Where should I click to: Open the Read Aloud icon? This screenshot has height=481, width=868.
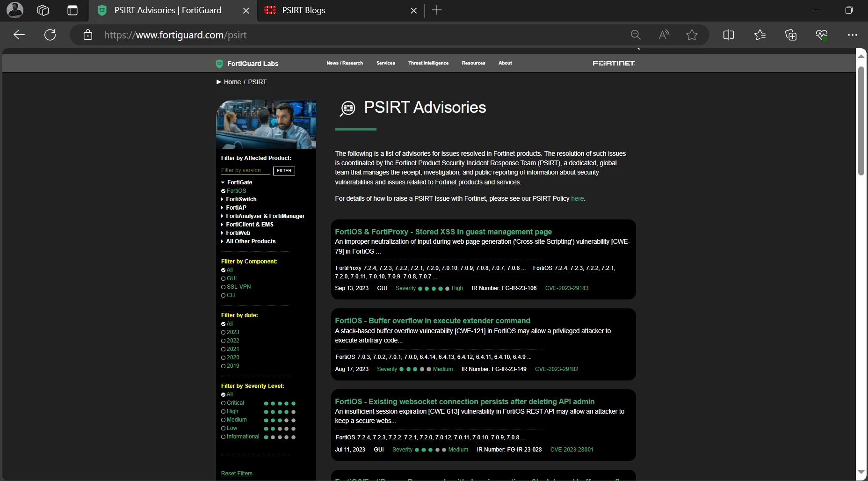(664, 35)
